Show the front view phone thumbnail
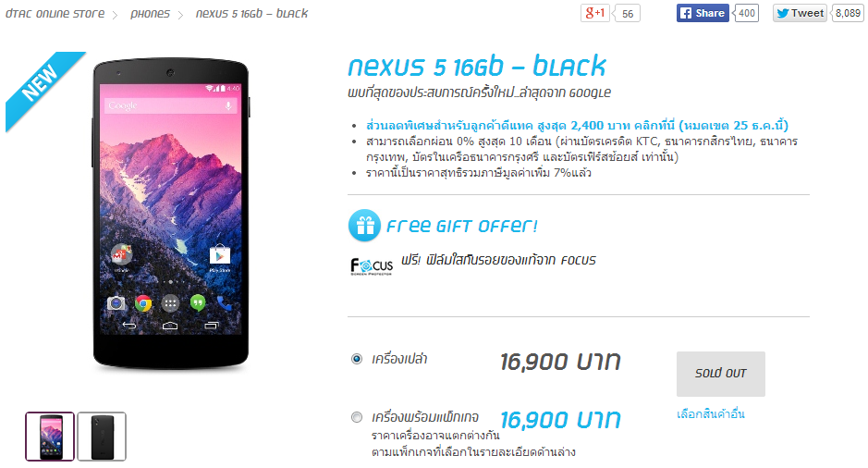 pos(50,437)
